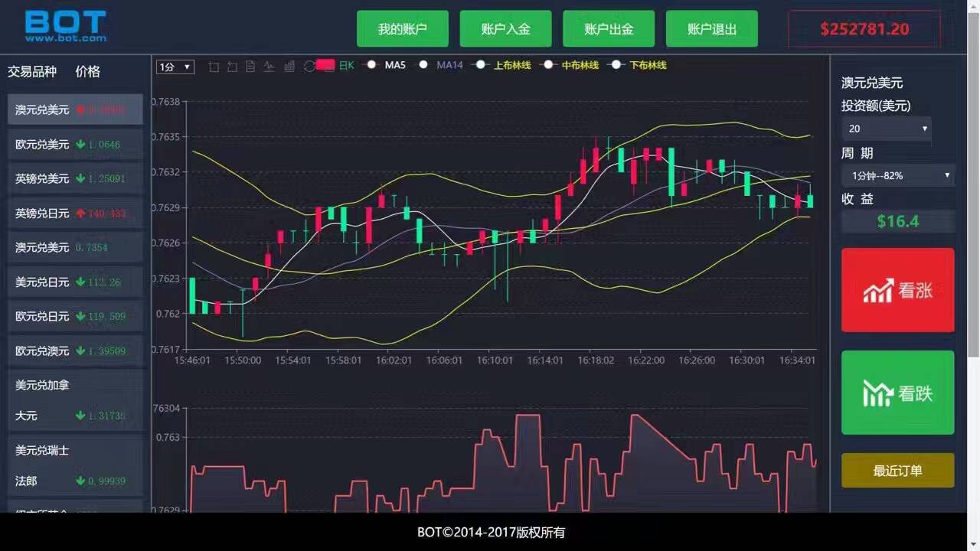Expand the 投资额 amount dropdown showing 20
The image size is (980, 551).
click(x=886, y=129)
